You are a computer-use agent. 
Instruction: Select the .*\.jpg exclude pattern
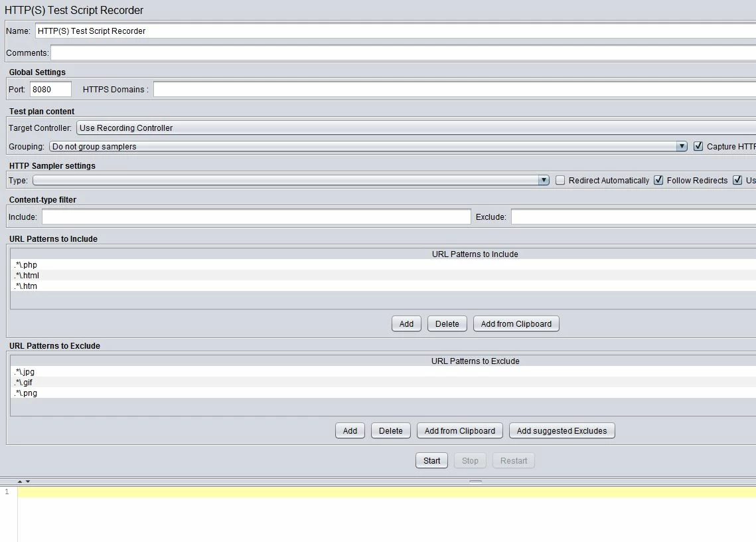(383, 372)
